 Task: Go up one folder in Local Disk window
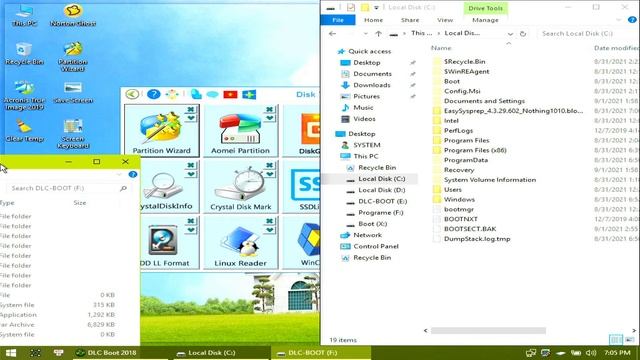(x=378, y=34)
